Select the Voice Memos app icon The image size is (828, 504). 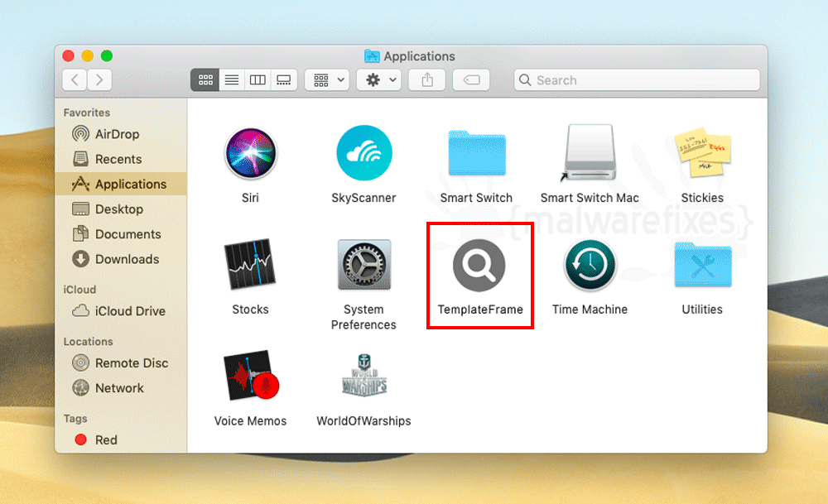click(252, 376)
